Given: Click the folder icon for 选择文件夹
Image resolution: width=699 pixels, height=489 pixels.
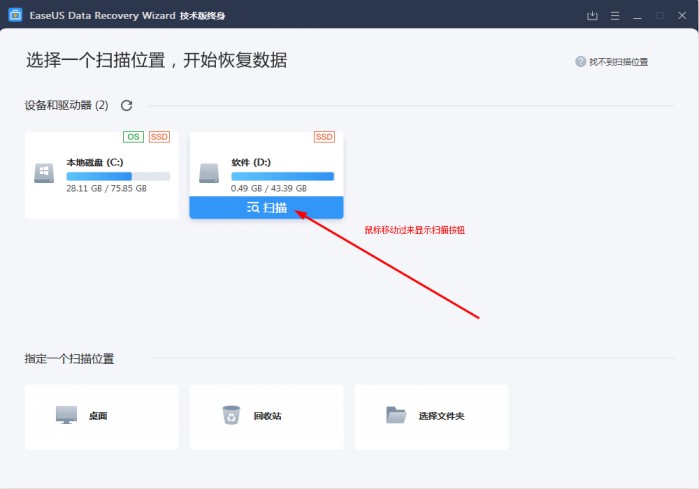Looking at the screenshot, I should pos(396,415).
